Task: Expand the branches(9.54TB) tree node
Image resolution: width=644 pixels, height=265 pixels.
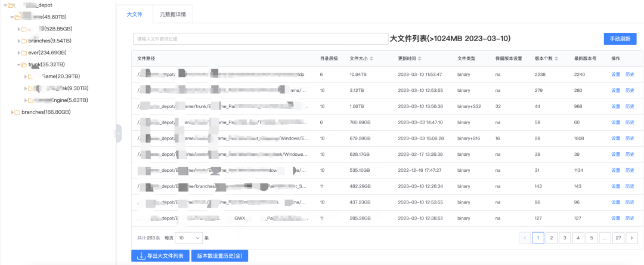Action: (19, 41)
